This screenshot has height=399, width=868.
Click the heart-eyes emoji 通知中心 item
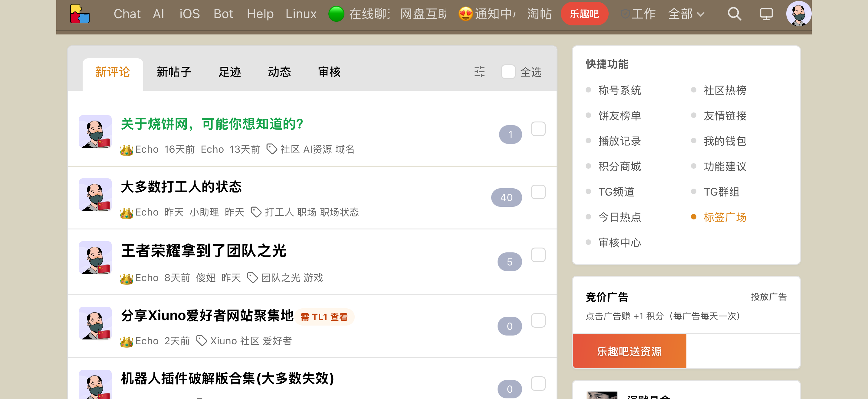487,14
